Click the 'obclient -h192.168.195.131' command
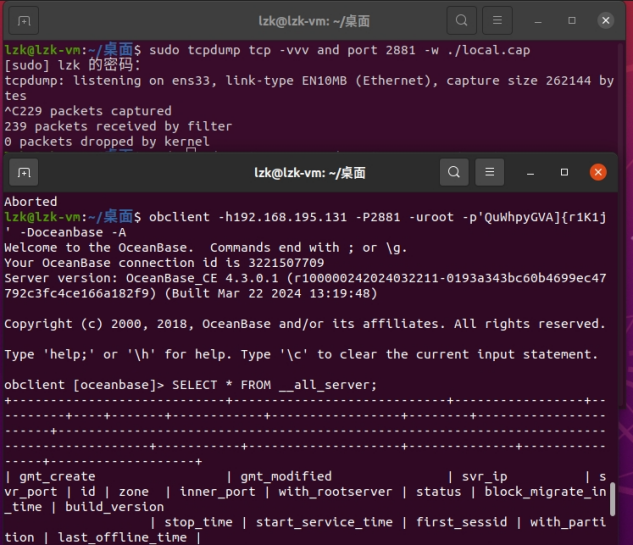The height and width of the screenshot is (545, 633). click(x=248, y=217)
